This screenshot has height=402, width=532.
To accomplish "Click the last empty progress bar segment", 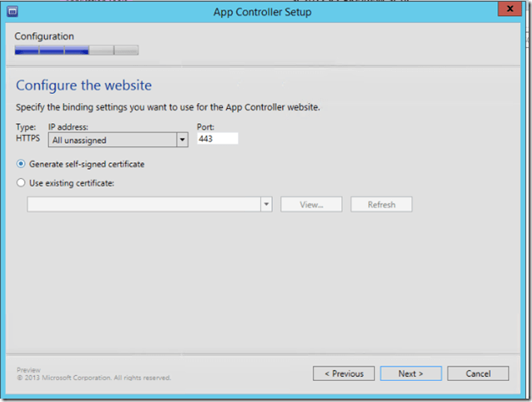I will pos(126,51).
